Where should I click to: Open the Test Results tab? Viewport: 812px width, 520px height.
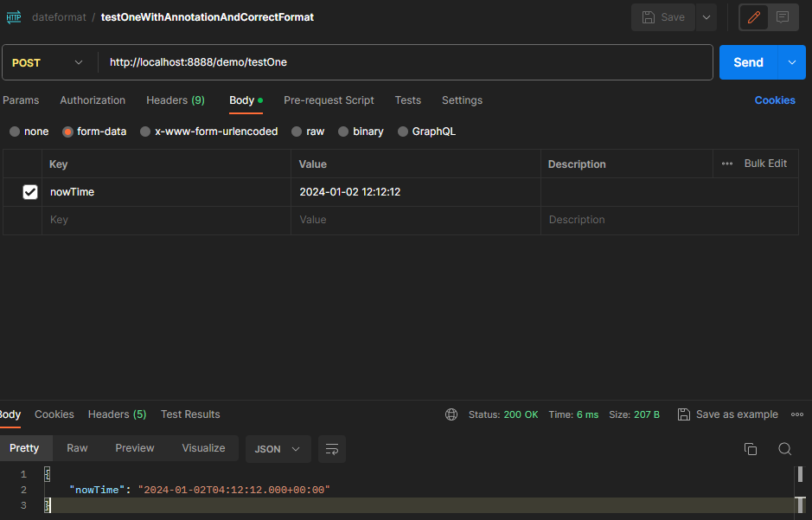coord(190,414)
